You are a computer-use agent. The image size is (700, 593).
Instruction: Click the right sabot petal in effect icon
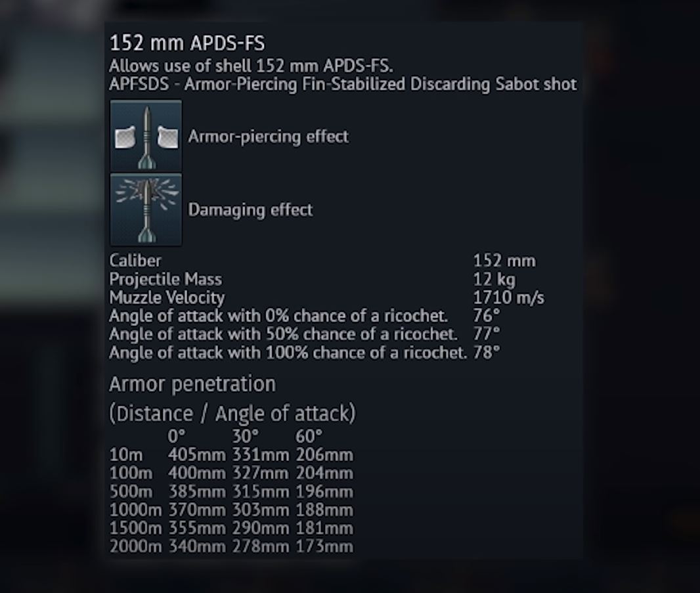pos(167,136)
